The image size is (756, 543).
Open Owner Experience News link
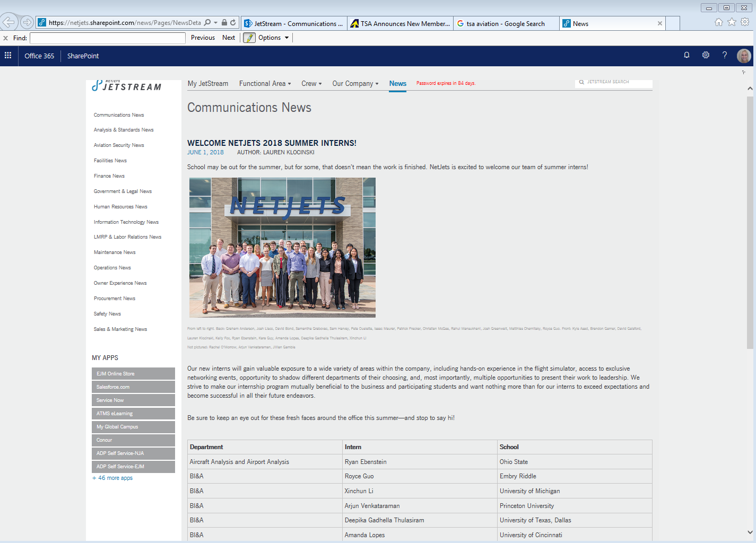tap(120, 283)
